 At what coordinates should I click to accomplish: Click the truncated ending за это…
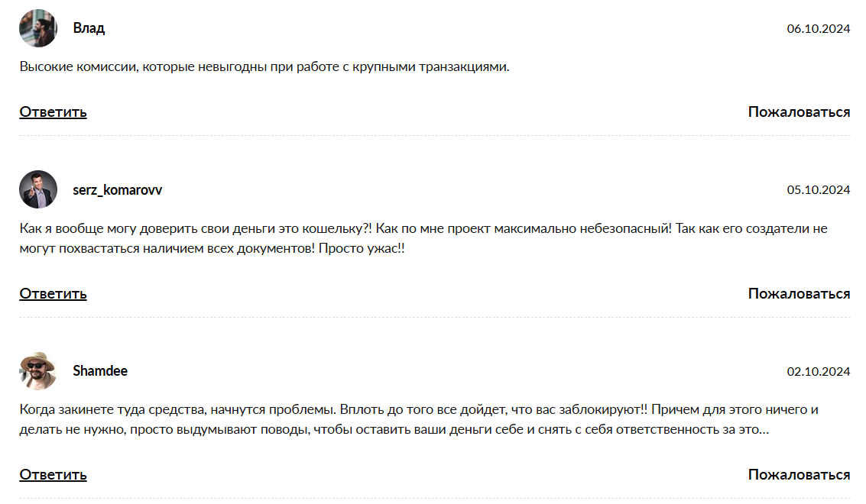coord(745,429)
